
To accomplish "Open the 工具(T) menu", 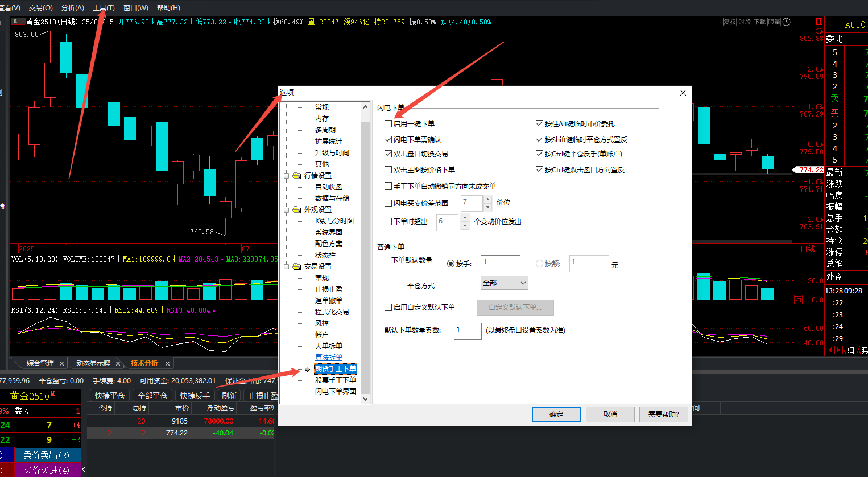I will (104, 8).
